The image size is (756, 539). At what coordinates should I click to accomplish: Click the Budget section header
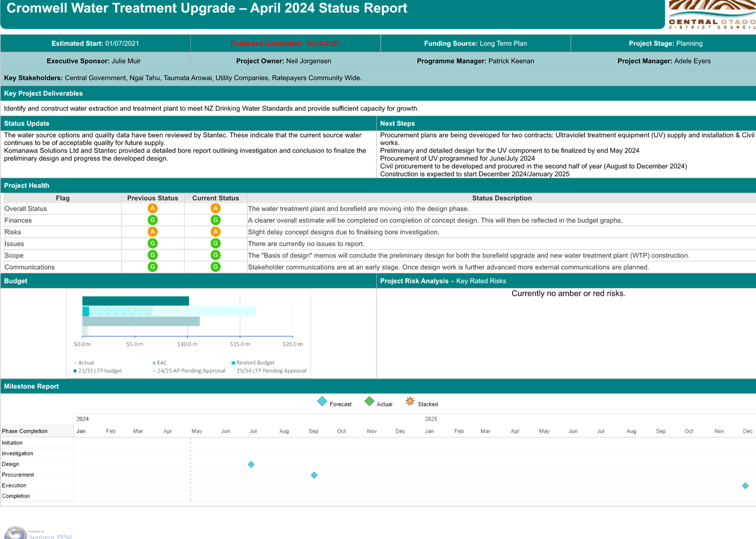189,281
